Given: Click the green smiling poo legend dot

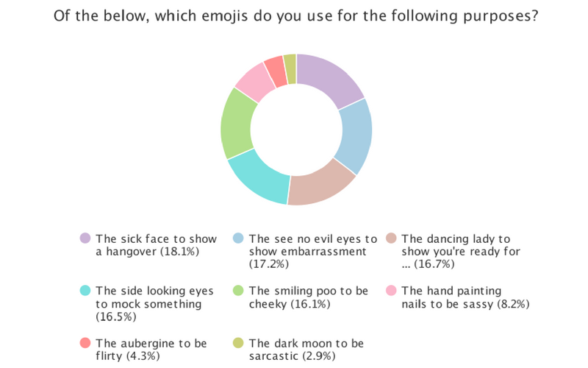Looking at the screenshot, I should pyautogui.click(x=238, y=291).
